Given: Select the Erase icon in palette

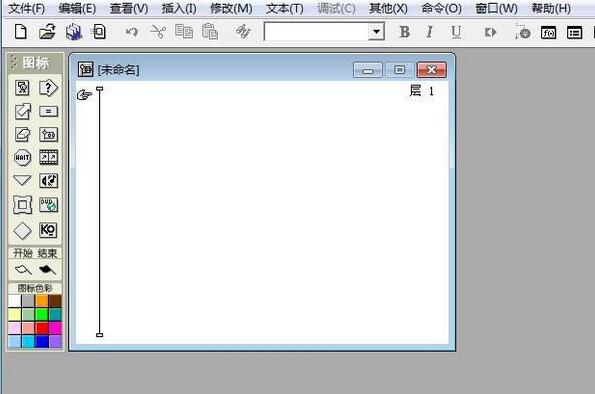Looking at the screenshot, I should pyautogui.click(x=22, y=134).
